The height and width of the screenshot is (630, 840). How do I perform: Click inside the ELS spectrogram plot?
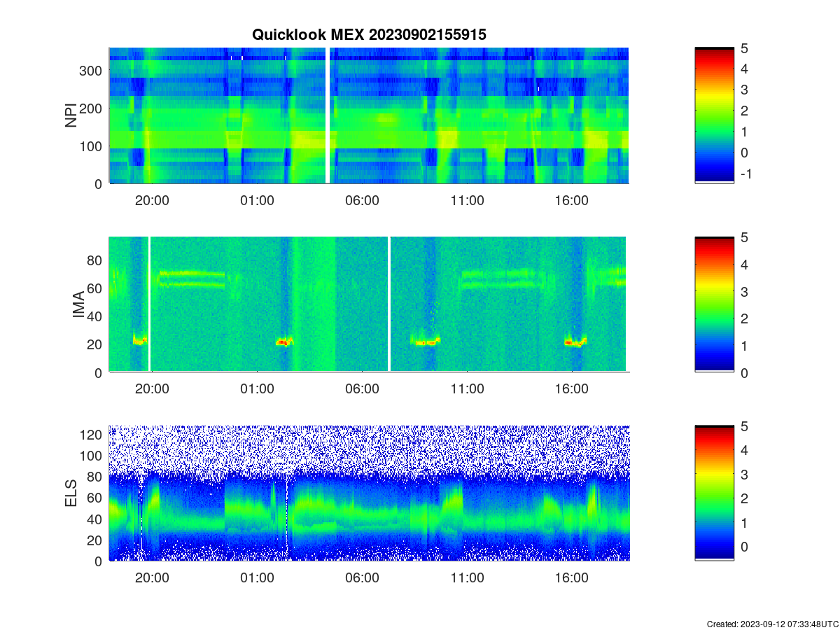(x=369, y=493)
